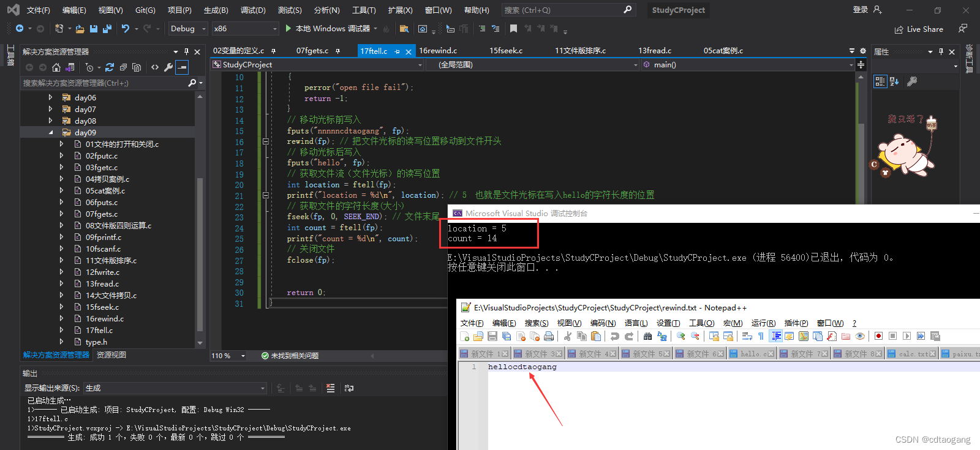Click the Solution Explorer vertical scrollbar thumb

[x=200, y=254]
